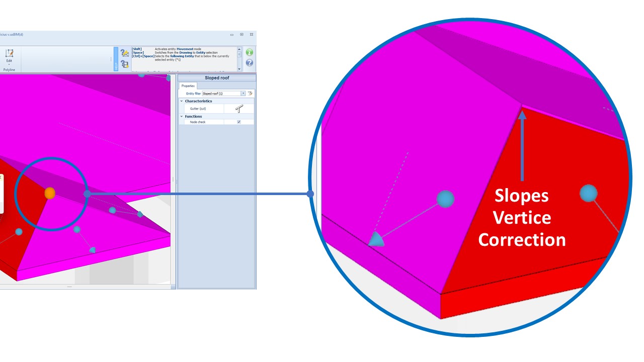644x362 pixels.
Task: Click the Edit polyline tool icon
Action: point(9,53)
